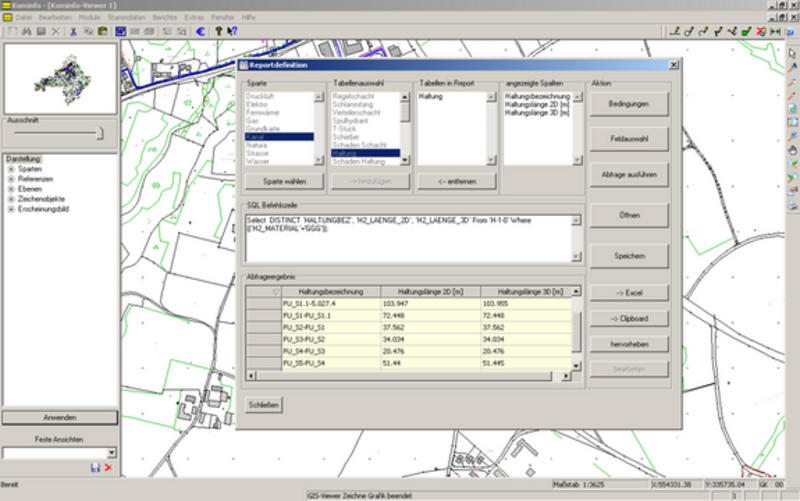Screen dimensions: 800x501
Task: Click the zoom out magnifier icon
Action: [x=792, y=82]
